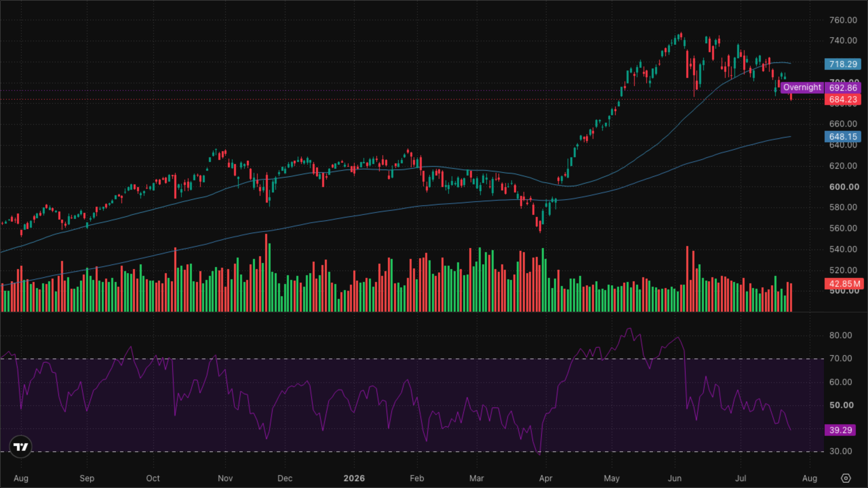Click the May date label
868x488 pixels.
[612, 478]
